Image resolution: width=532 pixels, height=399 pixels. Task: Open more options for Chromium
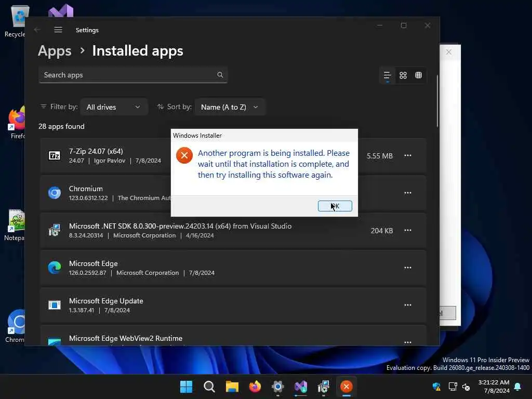pyautogui.click(x=407, y=193)
